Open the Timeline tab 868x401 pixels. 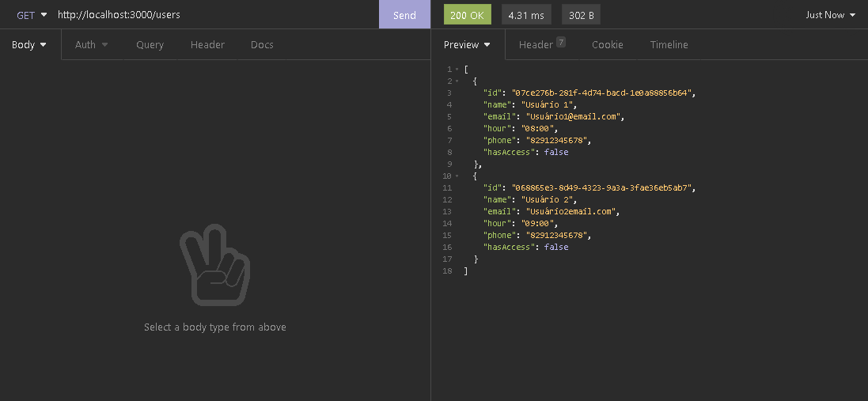(669, 45)
